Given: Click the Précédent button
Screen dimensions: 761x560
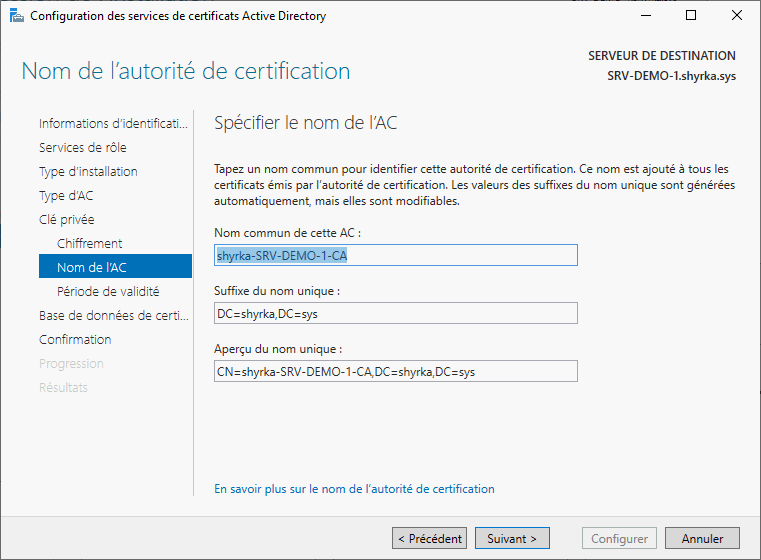Looking at the screenshot, I should [429, 539].
